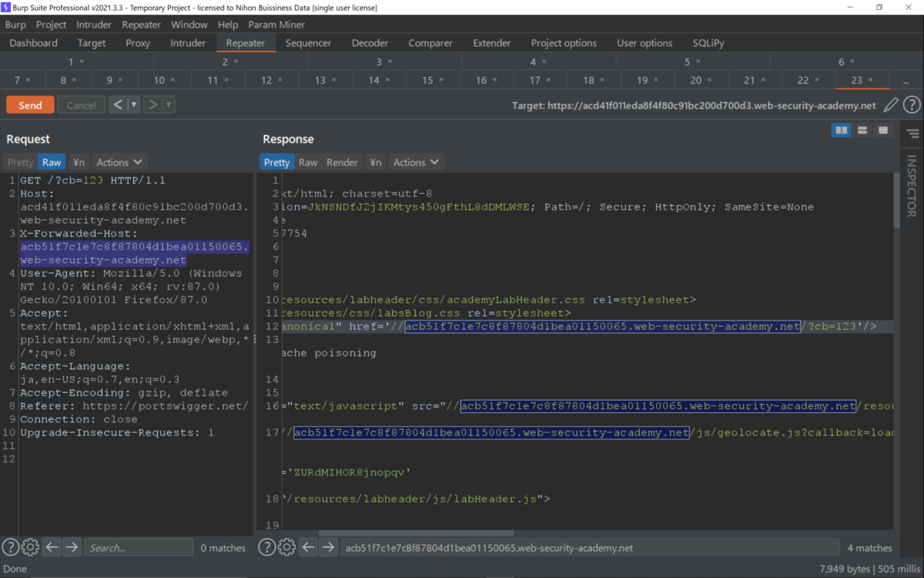
Task: Open the Intruder menu
Action: point(94,25)
